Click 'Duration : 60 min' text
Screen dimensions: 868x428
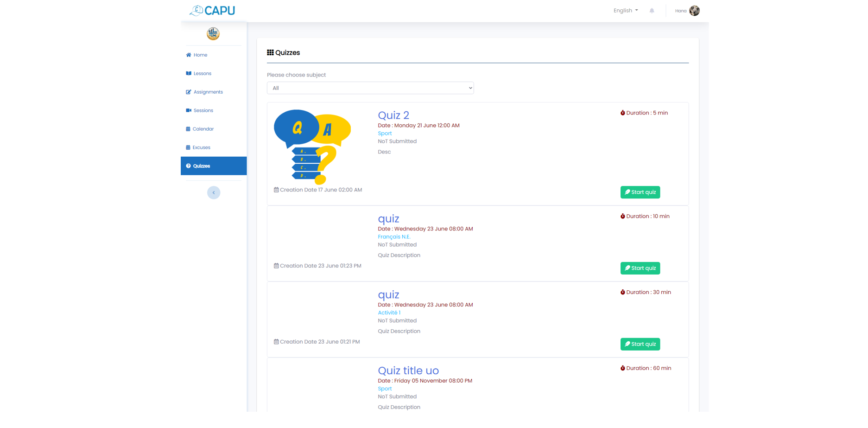pos(648,368)
